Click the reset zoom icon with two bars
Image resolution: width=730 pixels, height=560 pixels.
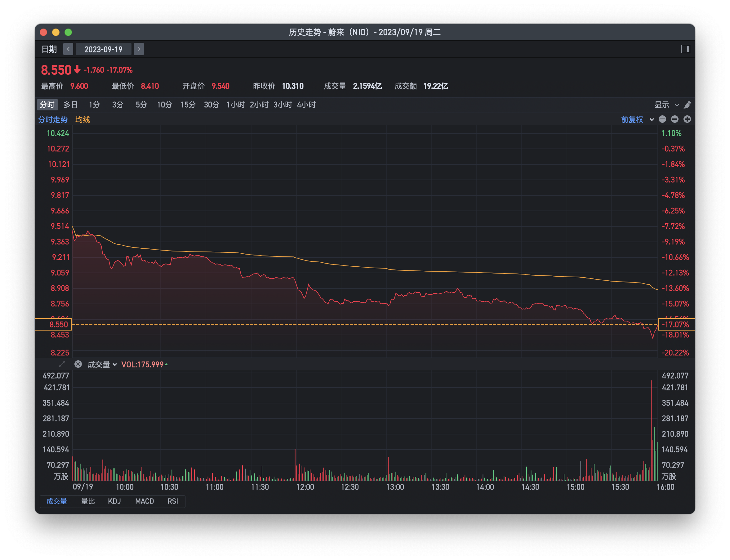click(662, 119)
